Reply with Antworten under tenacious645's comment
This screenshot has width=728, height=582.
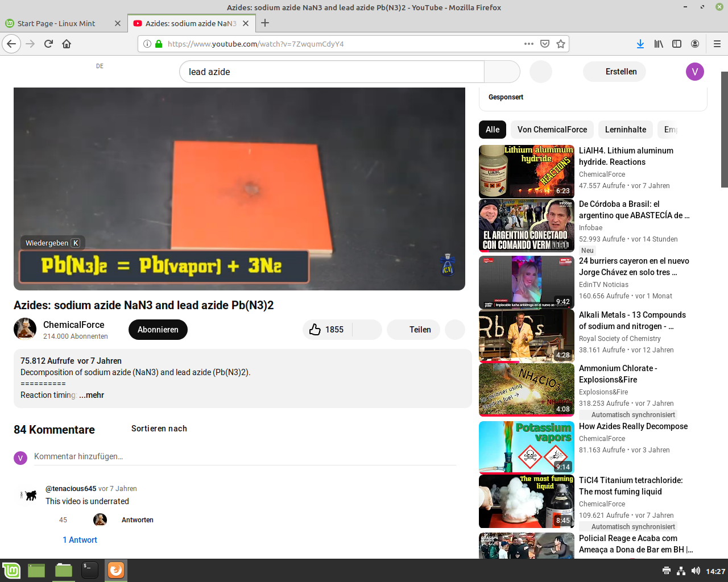coord(138,520)
